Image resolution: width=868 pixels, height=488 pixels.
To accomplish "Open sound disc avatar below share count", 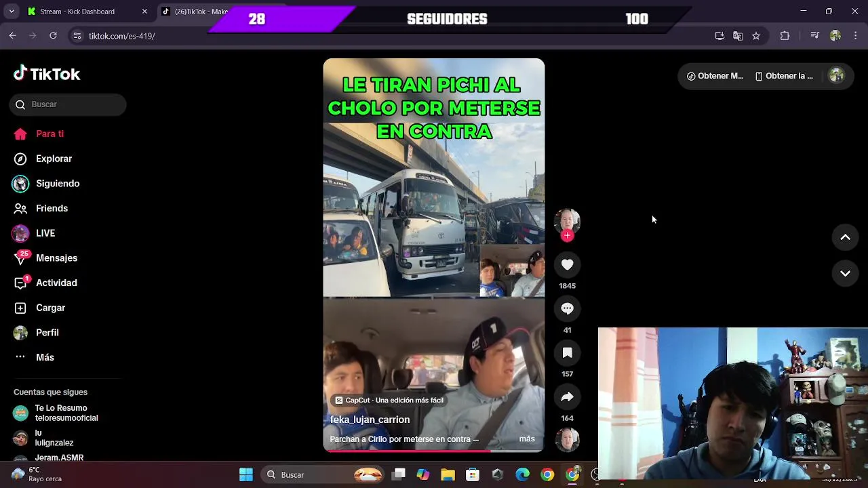I will 568,440.
